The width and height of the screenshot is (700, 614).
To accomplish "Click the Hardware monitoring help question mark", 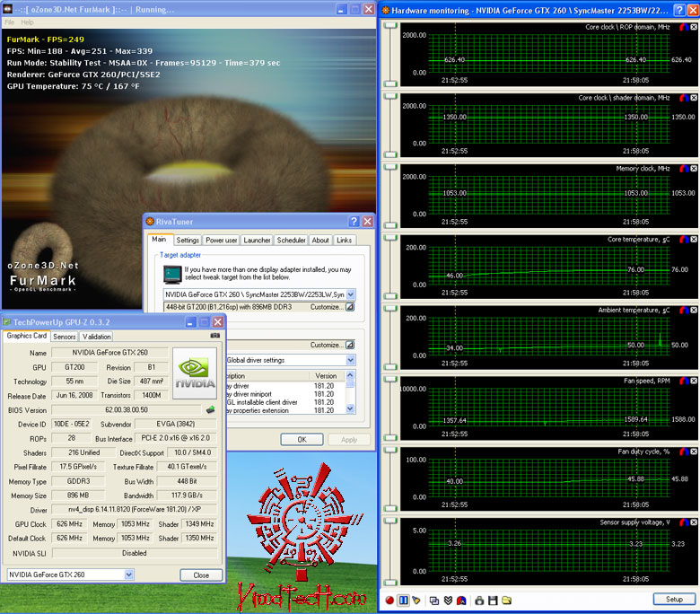I will (x=679, y=10).
